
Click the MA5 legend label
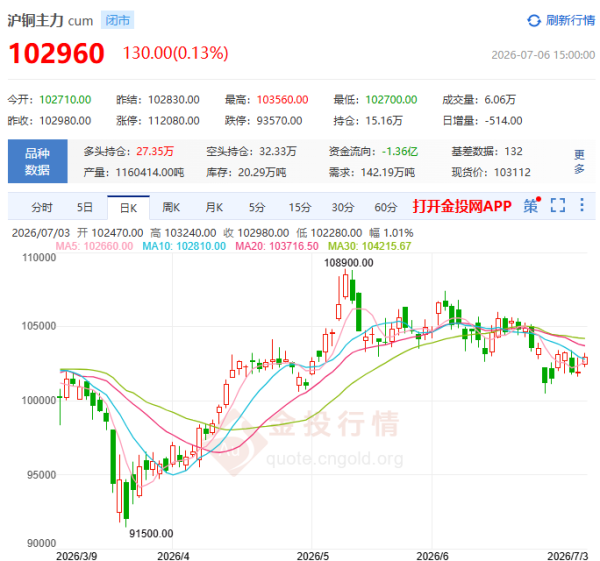pyautogui.click(x=94, y=246)
